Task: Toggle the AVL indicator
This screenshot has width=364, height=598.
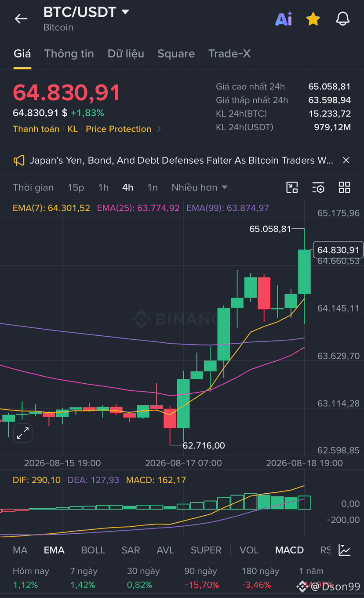Action: [x=166, y=550]
